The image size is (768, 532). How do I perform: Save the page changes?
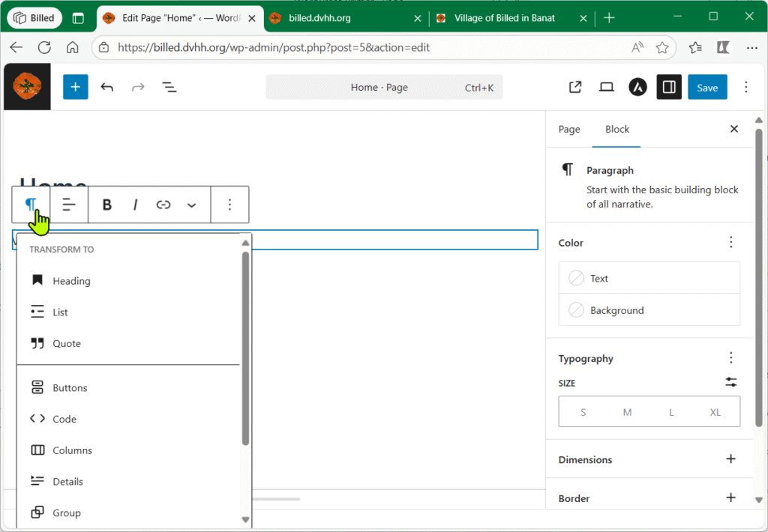pos(706,88)
